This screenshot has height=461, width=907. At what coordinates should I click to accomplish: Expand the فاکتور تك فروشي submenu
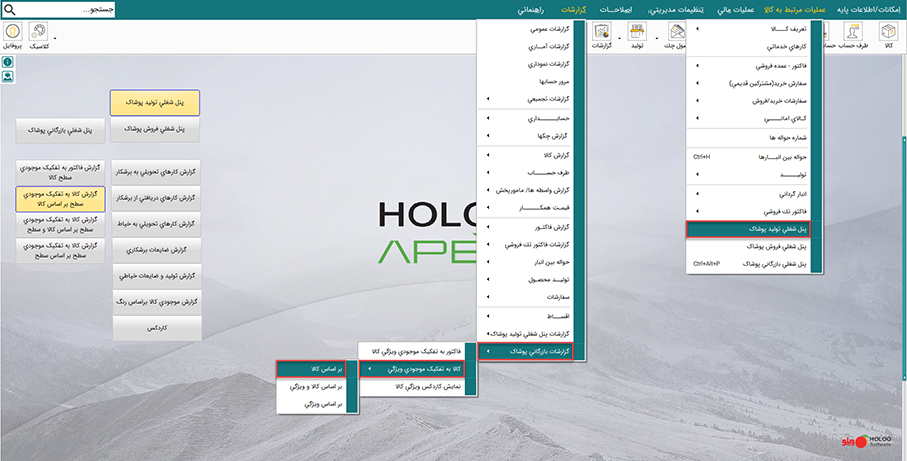749,211
